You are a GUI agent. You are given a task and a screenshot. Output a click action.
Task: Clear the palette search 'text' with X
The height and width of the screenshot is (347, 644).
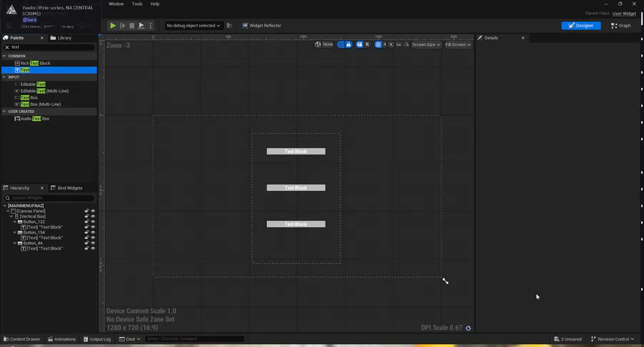[x=6, y=47]
